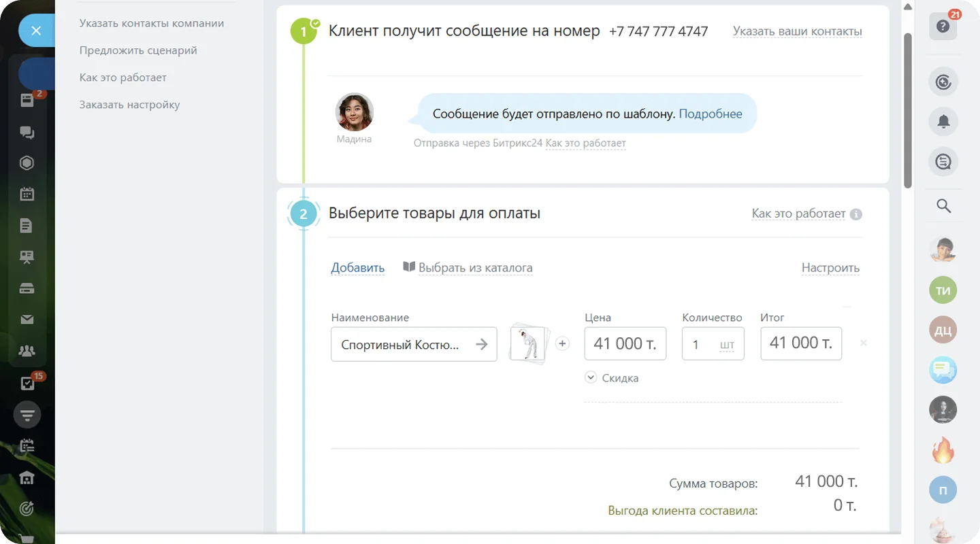980x544 pixels.
Task: Open notifications bell in the right panel
Action: tap(943, 122)
